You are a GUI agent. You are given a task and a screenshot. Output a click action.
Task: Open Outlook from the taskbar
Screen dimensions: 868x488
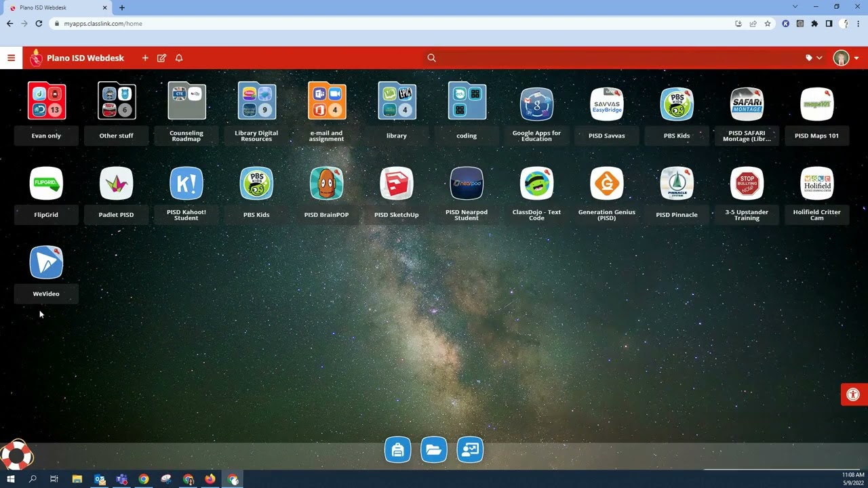(100, 479)
